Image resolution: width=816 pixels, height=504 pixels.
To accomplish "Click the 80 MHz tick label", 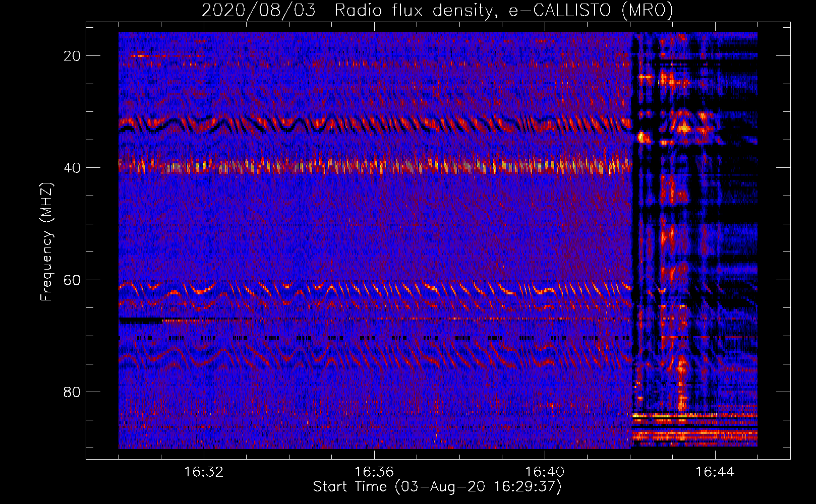I will (72, 392).
